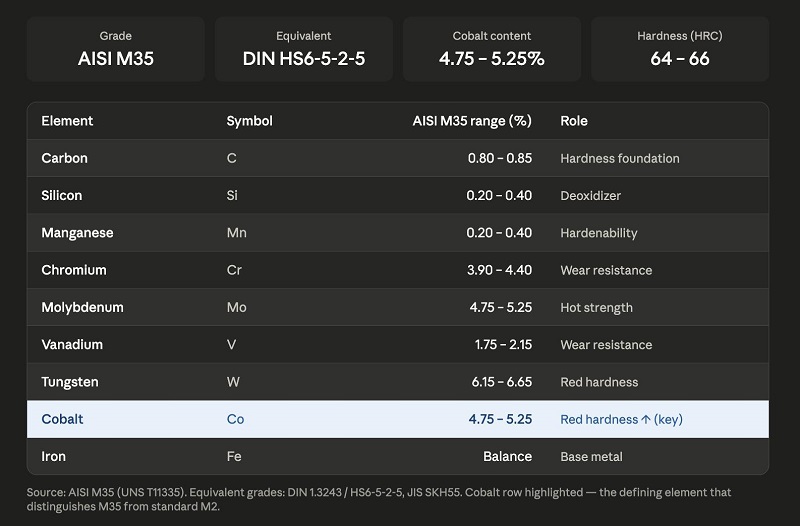Click the Grade AISI M35 card

point(116,49)
